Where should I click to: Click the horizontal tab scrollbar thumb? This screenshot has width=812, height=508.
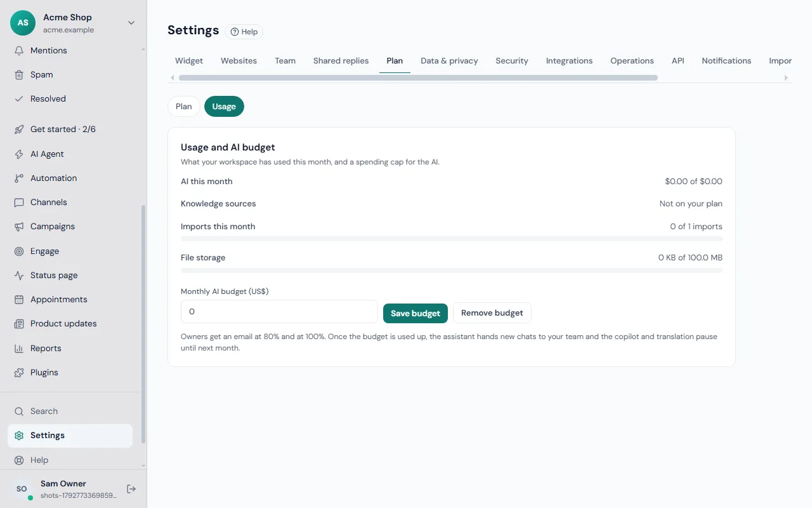coord(418,78)
